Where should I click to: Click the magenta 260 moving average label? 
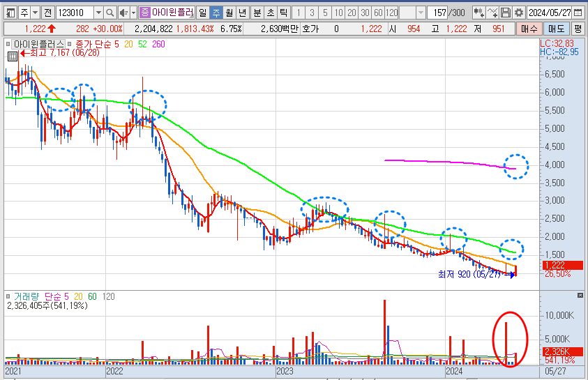click(158, 44)
